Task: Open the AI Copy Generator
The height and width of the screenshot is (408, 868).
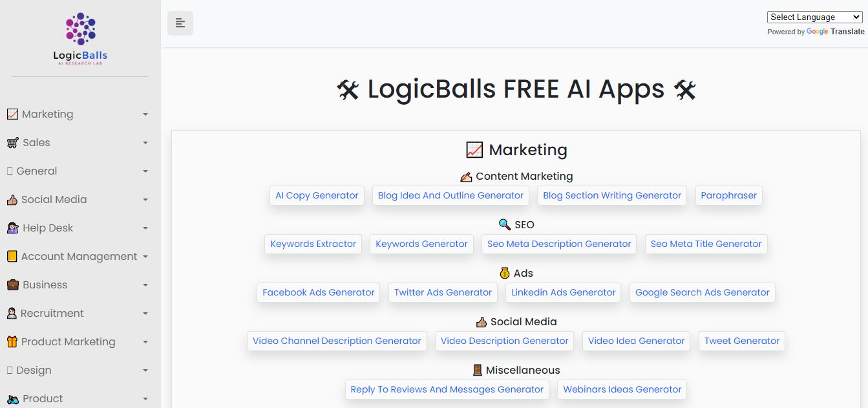Action: click(x=317, y=195)
